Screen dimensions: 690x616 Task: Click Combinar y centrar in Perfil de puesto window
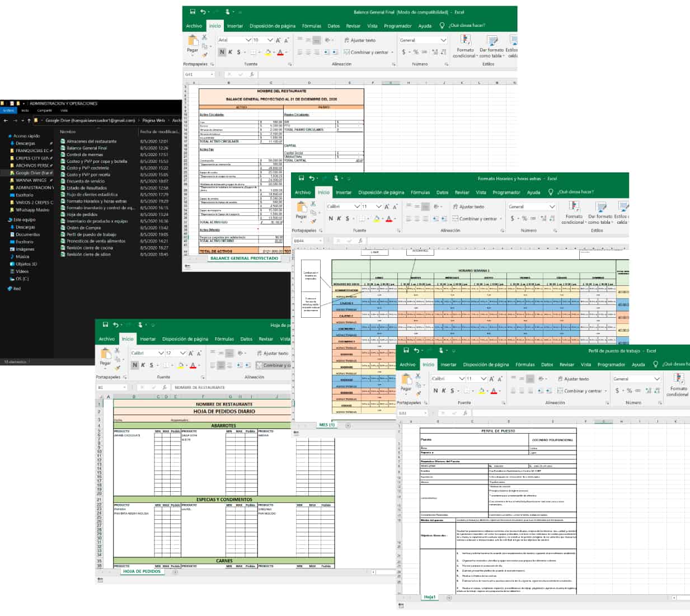point(580,391)
